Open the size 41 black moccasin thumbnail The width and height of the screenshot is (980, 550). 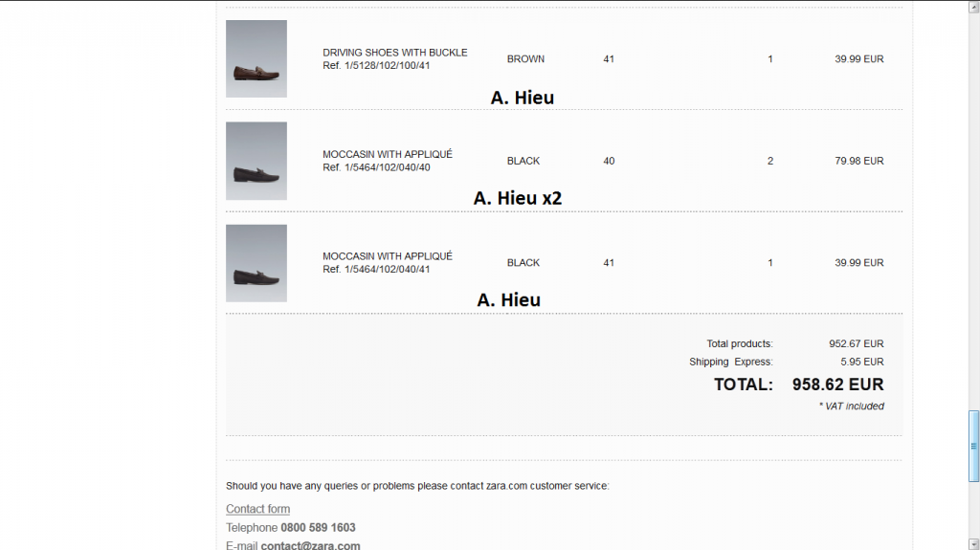(256, 263)
